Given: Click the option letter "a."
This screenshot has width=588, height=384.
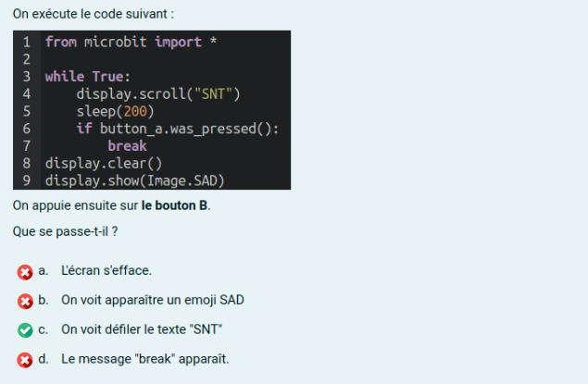Looking at the screenshot, I should click(44, 270).
